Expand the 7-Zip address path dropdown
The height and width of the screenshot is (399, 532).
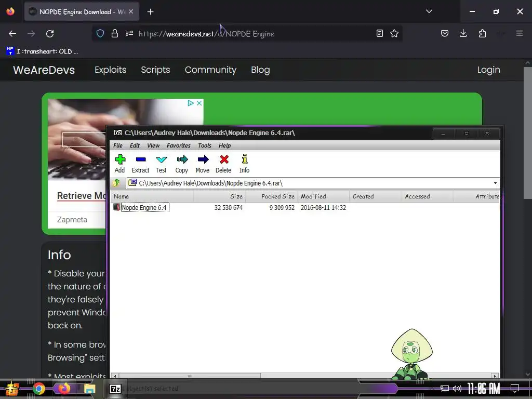pyautogui.click(x=495, y=183)
